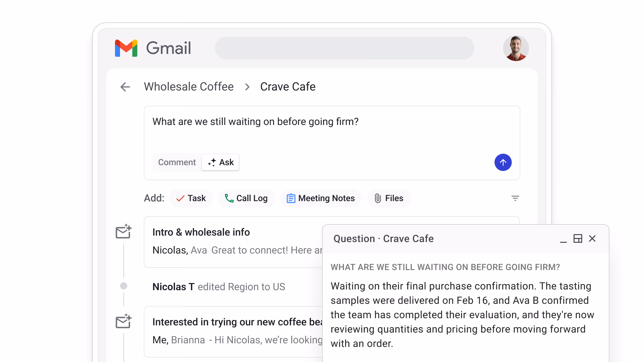The image size is (644, 362).
Task: Select the Crave Cafe breadcrumb
Action: [x=288, y=87]
